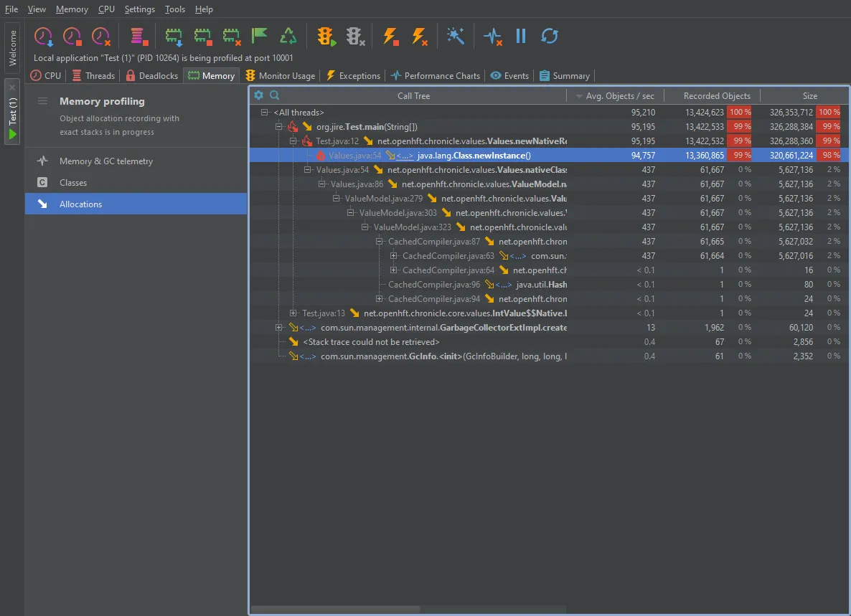
Task: Open Memory & GC telemetry view
Action: coord(136,161)
